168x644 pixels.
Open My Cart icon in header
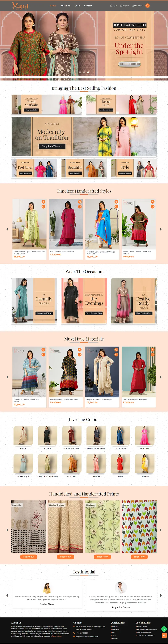[133, 5]
